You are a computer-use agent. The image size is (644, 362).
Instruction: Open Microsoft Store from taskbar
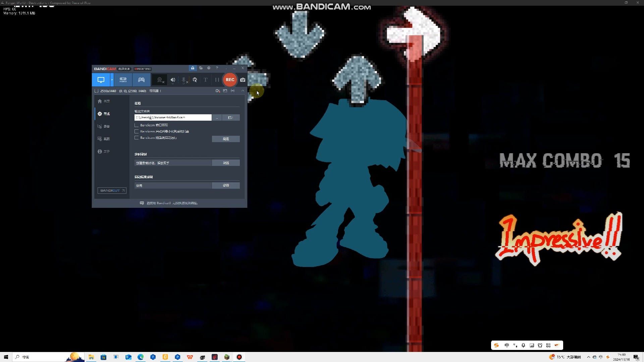click(x=104, y=357)
